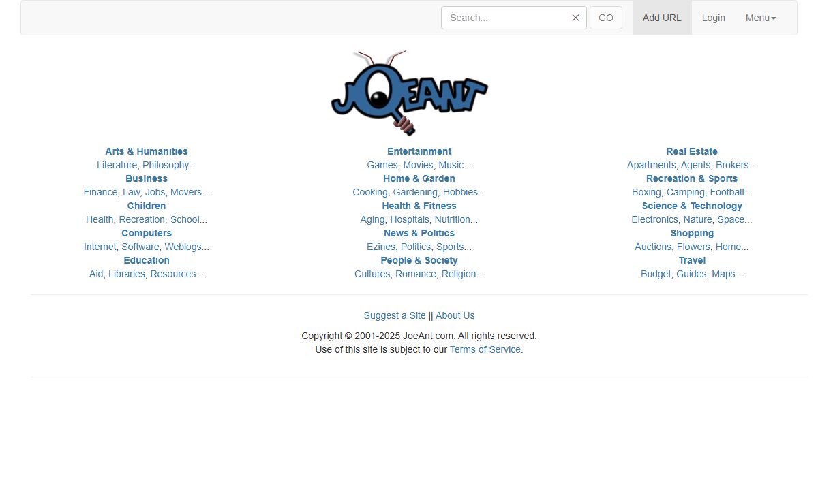This screenshot has height=504, width=818.
Task: Open the Entertainment category
Action: [419, 151]
